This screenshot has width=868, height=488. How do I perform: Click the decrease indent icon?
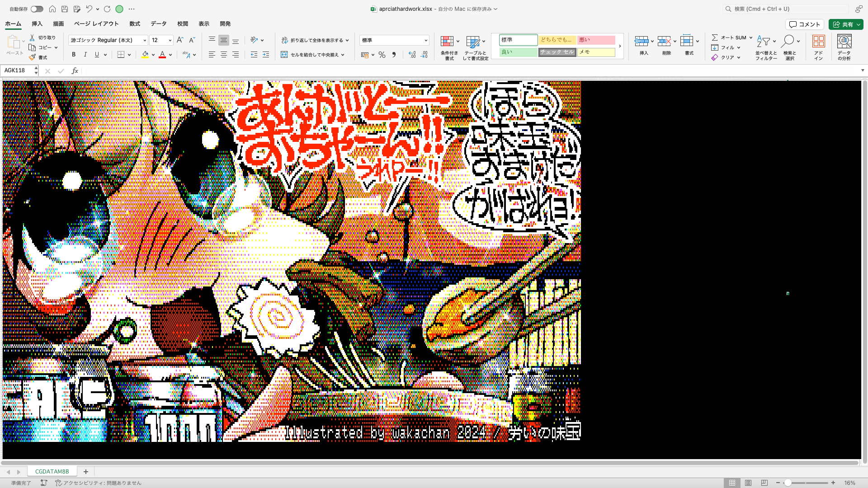pyautogui.click(x=254, y=55)
